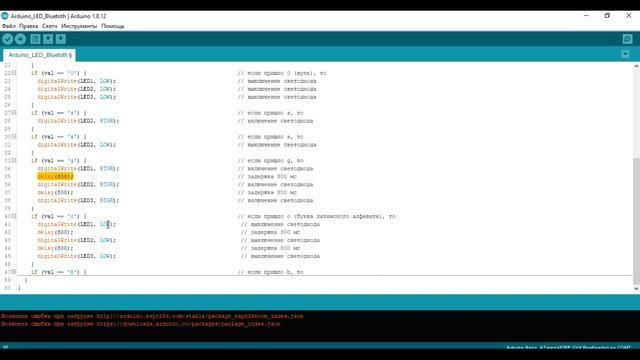Image resolution: width=640 pixels, height=360 pixels.
Task: Click the editor scrollbar up arrow
Action: [x=636, y=67]
